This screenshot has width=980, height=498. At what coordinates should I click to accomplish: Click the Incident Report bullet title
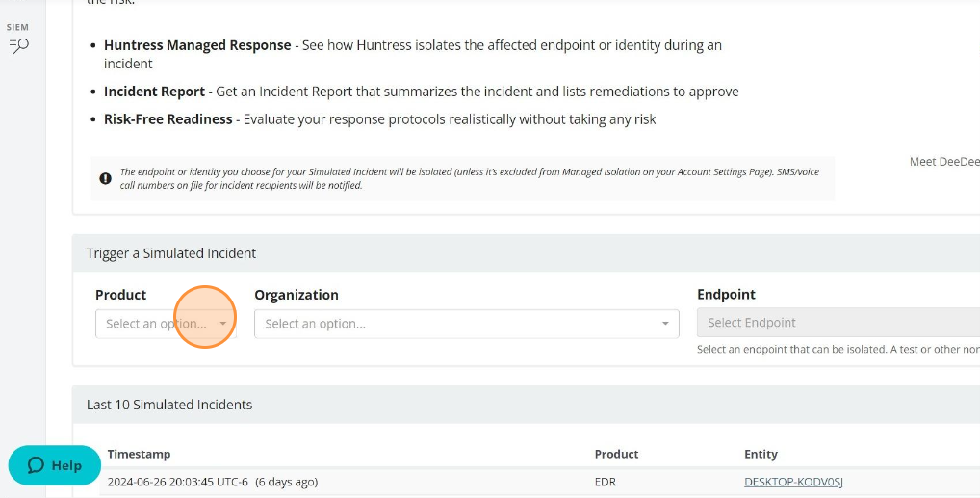(x=154, y=92)
